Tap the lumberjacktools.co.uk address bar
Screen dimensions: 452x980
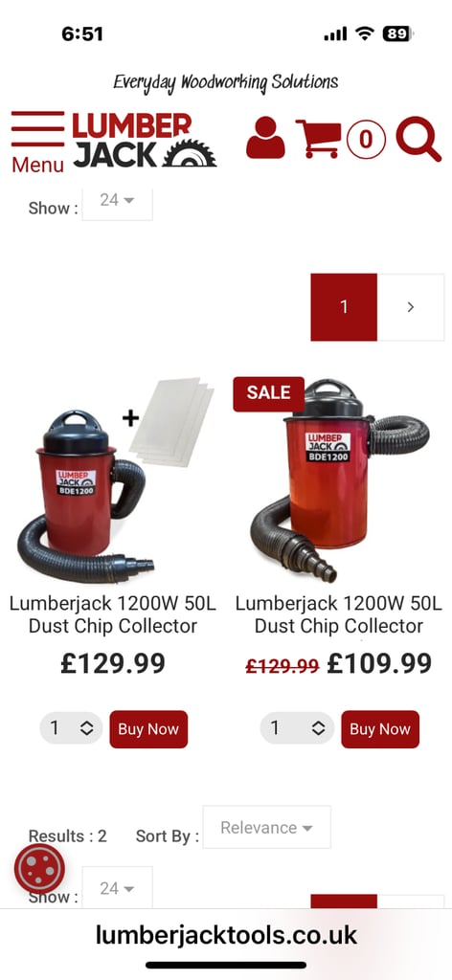pyautogui.click(x=226, y=936)
